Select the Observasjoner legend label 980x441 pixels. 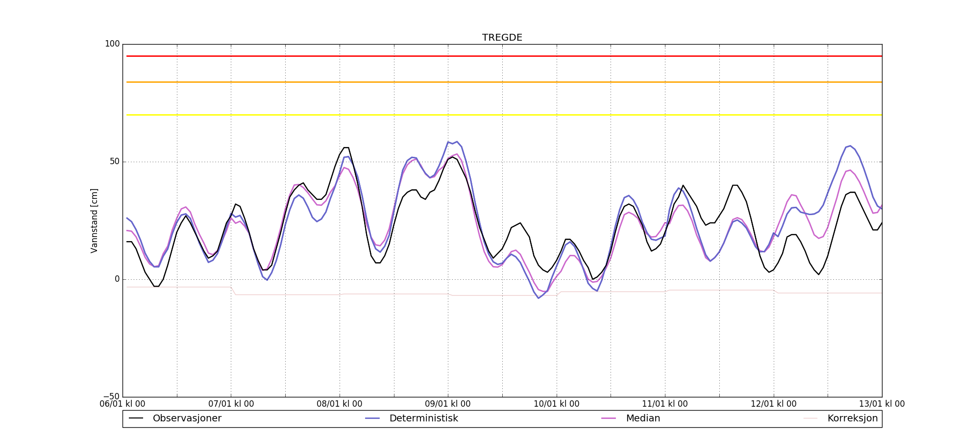(187, 418)
